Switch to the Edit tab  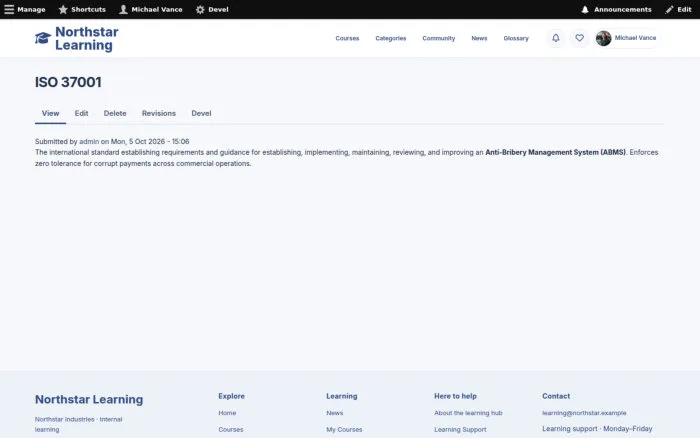[x=81, y=113]
